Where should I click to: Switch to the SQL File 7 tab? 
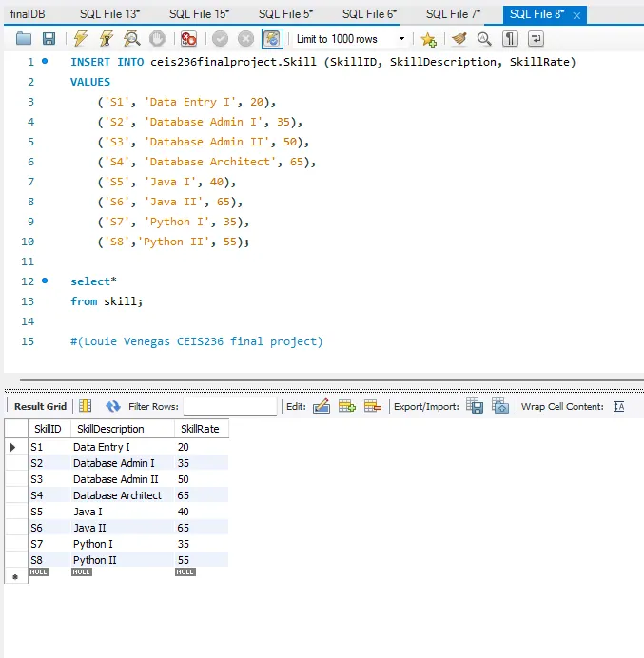(453, 14)
